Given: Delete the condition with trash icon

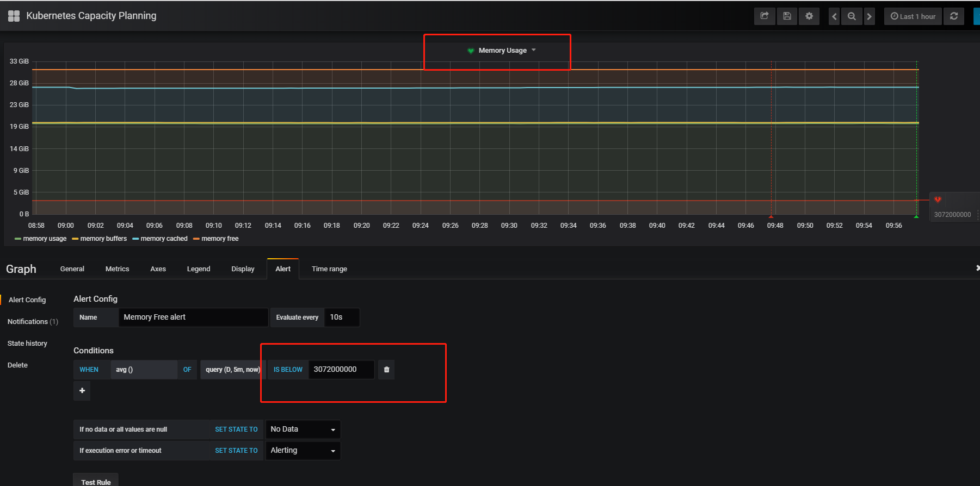Looking at the screenshot, I should coord(386,370).
